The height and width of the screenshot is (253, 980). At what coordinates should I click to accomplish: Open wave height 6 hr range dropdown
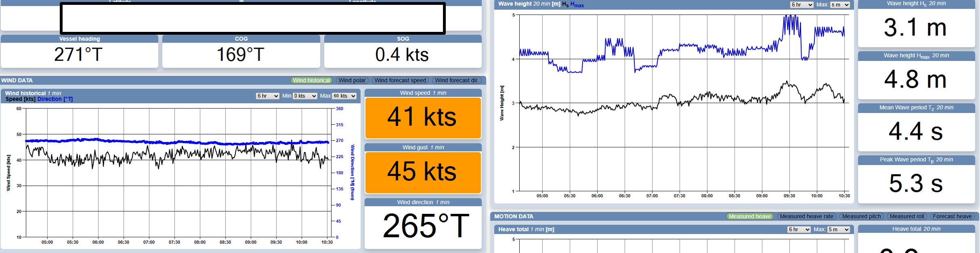coord(802,5)
